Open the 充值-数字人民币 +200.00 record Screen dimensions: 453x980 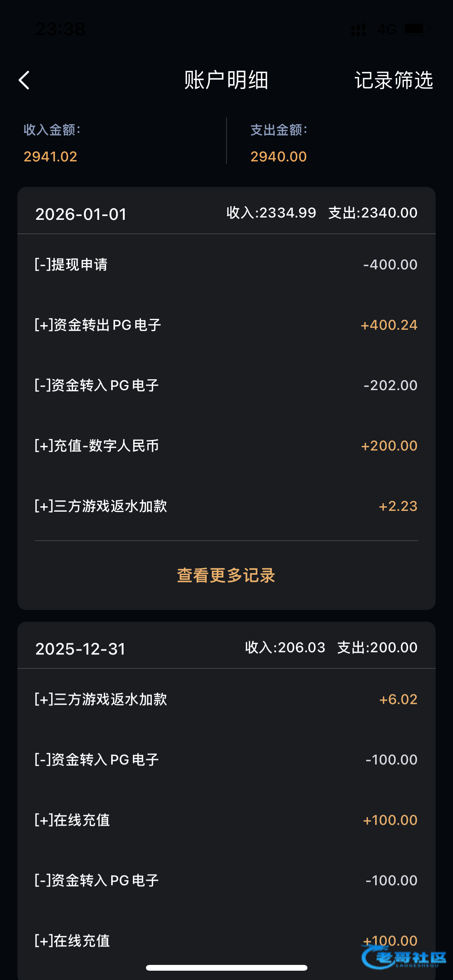(x=226, y=445)
